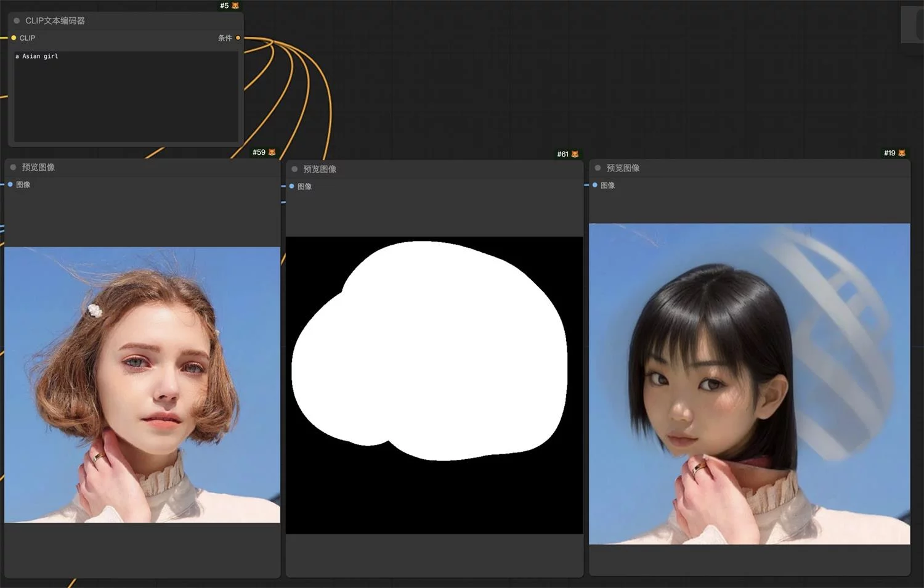Select 预览图像 title above the mask image
The image size is (924, 588).
click(x=320, y=169)
